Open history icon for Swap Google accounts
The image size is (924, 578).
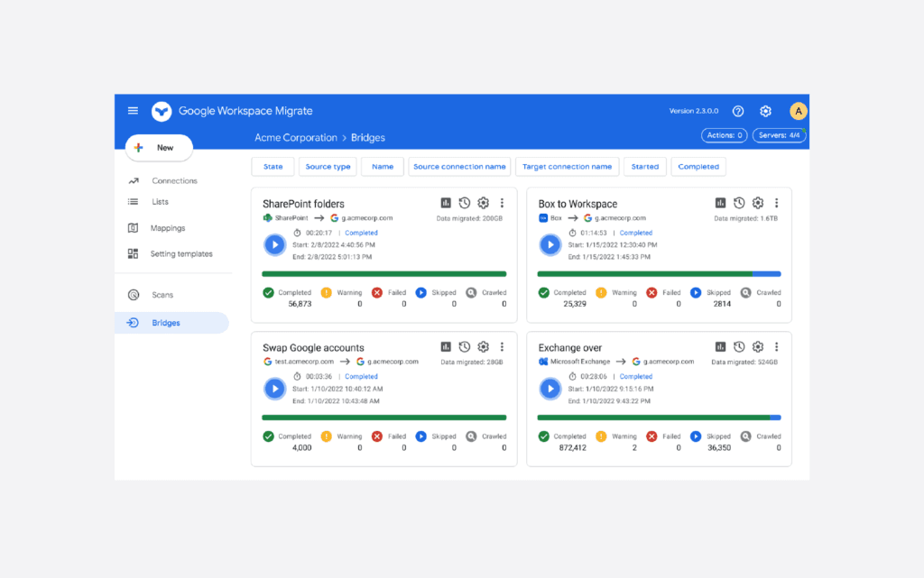(x=465, y=346)
